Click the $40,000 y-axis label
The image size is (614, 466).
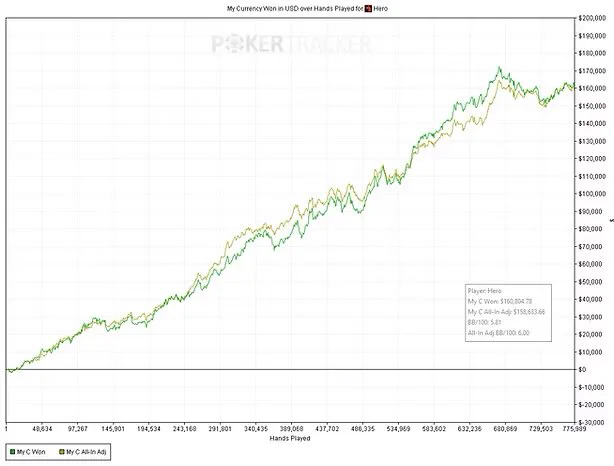click(x=589, y=300)
